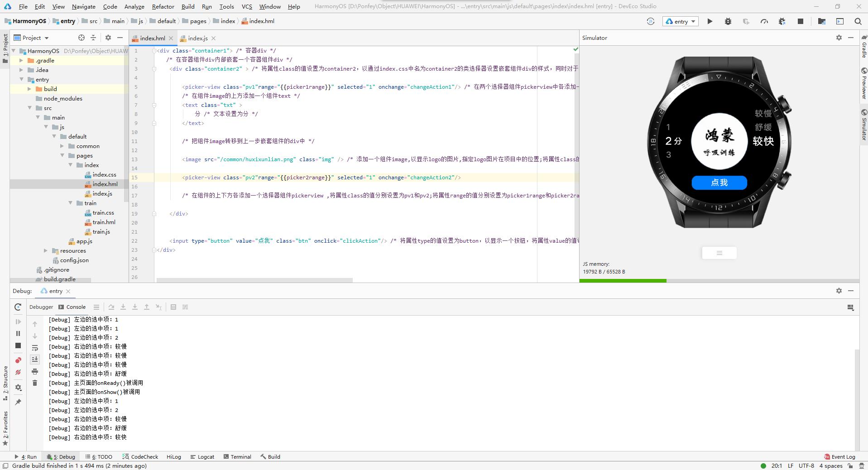Toggle Mute Breakpoints in Debug panel
The width and height of the screenshot is (868, 470).
coord(18,372)
